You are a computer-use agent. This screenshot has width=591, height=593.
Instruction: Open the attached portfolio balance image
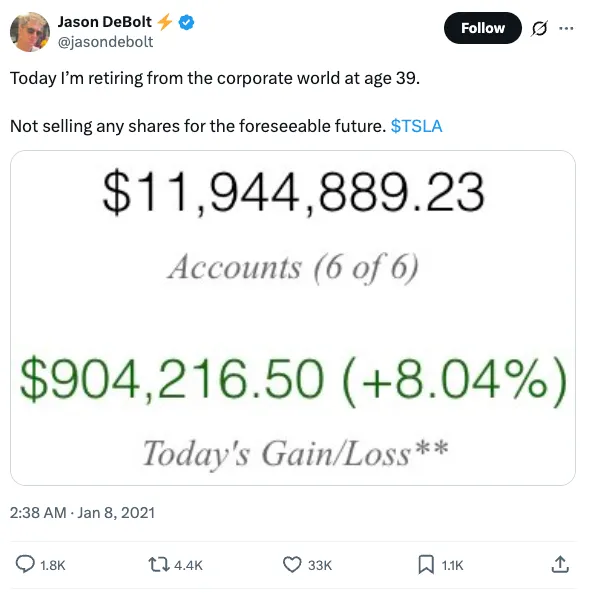point(293,318)
